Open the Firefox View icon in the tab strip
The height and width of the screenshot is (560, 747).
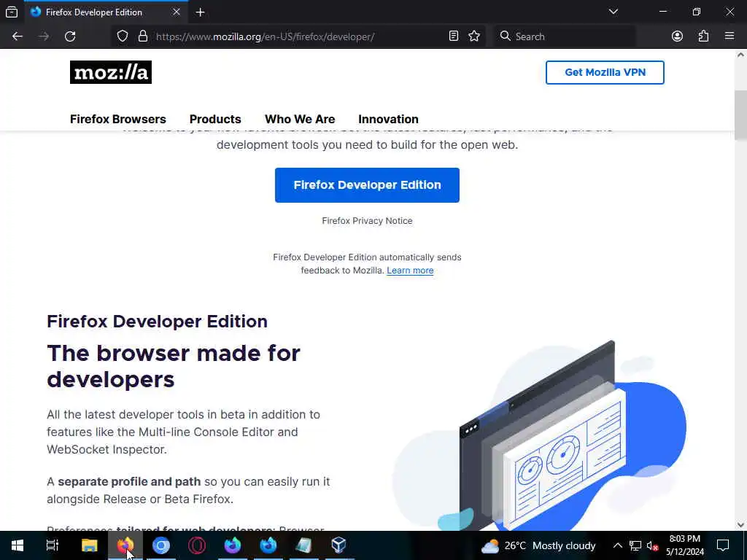coord(12,12)
